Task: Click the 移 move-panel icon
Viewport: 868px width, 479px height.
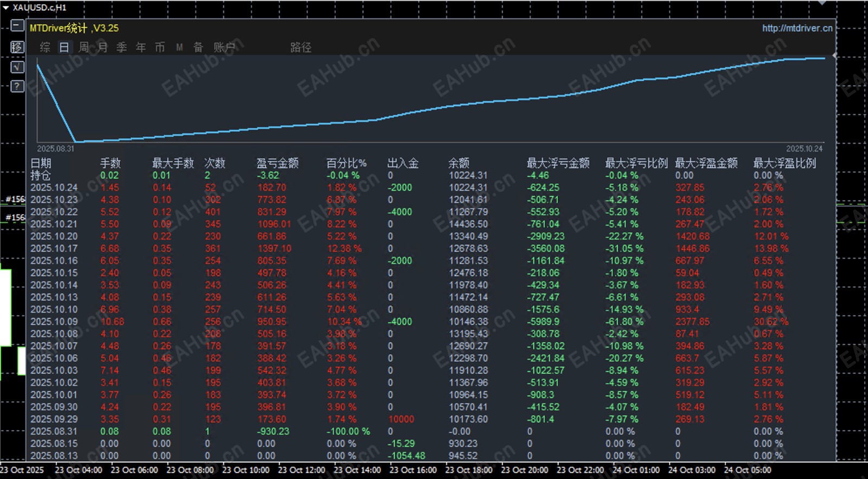Action: pyautogui.click(x=17, y=47)
